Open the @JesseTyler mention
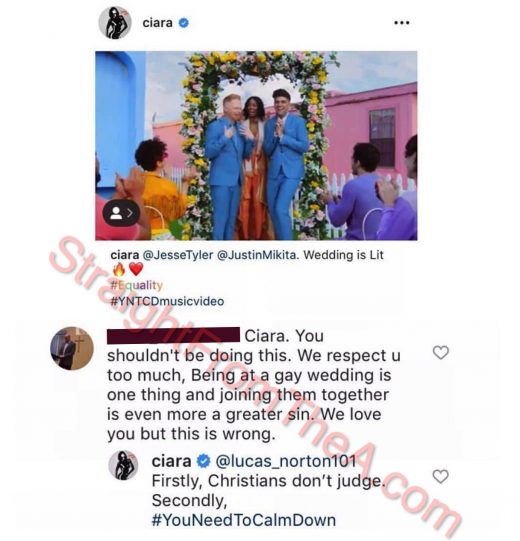The image size is (520, 541). click(177, 255)
